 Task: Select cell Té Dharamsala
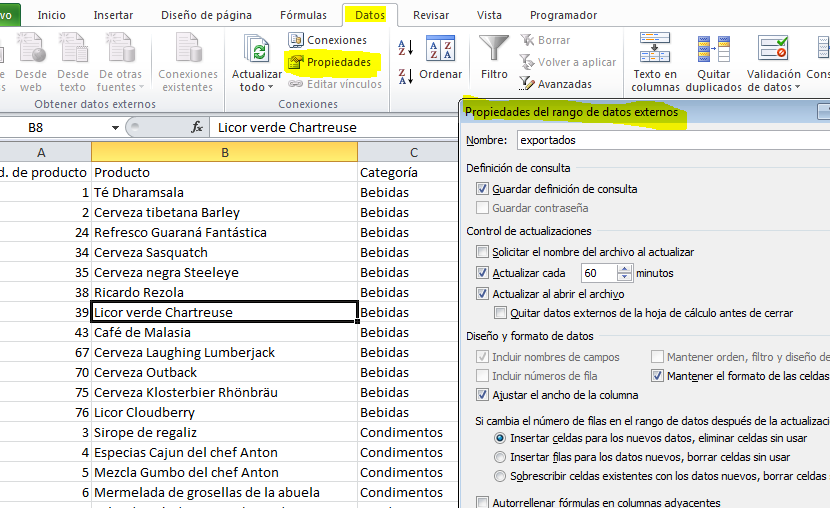[224, 193]
